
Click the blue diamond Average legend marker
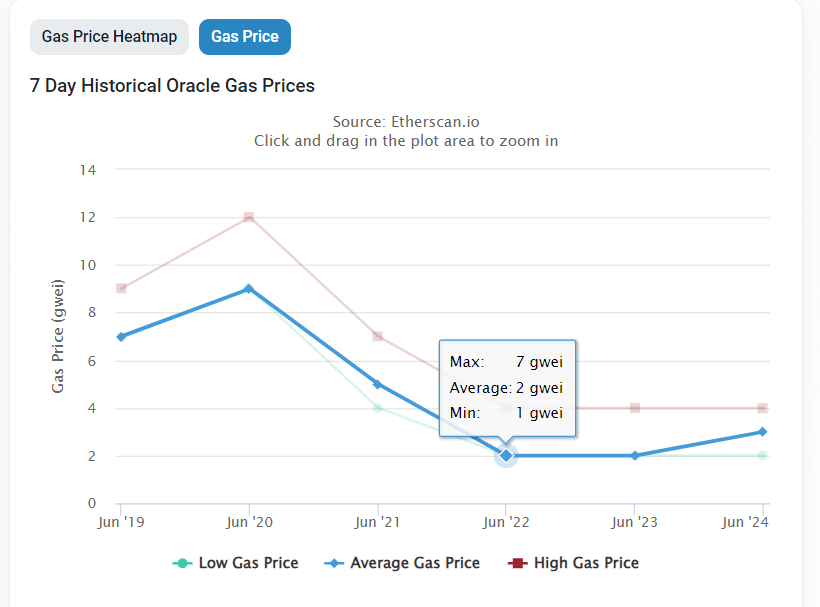[333, 563]
